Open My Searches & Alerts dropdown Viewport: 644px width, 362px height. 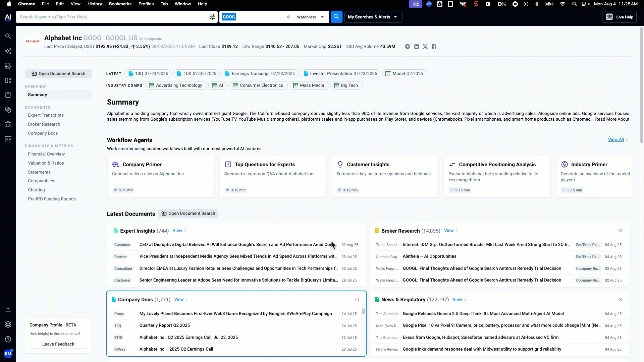[x=373, y=17]
